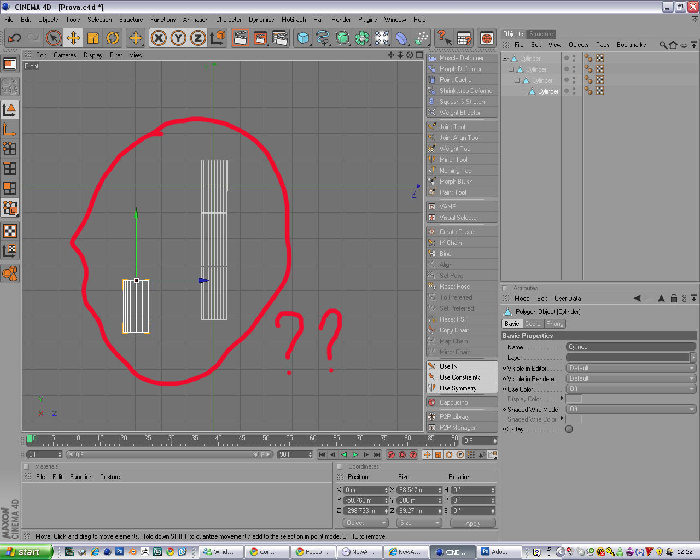Click the Bind command
Viewport: 700px width, 560px height.
coord(462,254)
